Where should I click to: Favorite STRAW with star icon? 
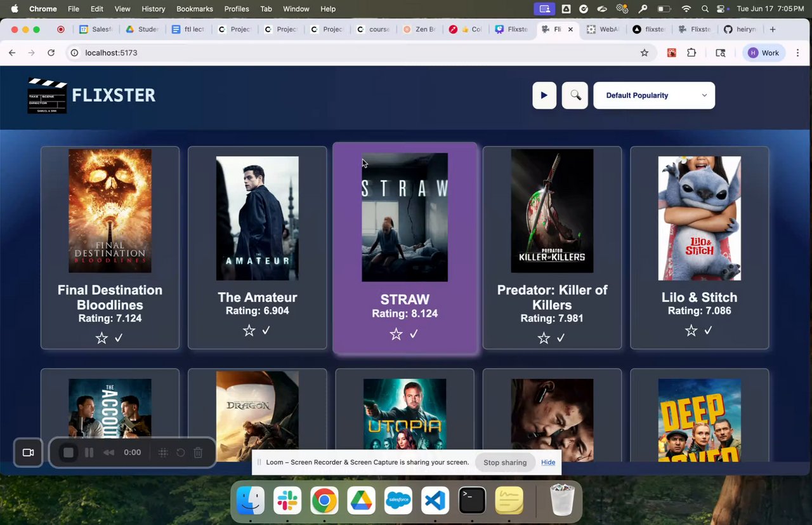[x=396, y=334]
